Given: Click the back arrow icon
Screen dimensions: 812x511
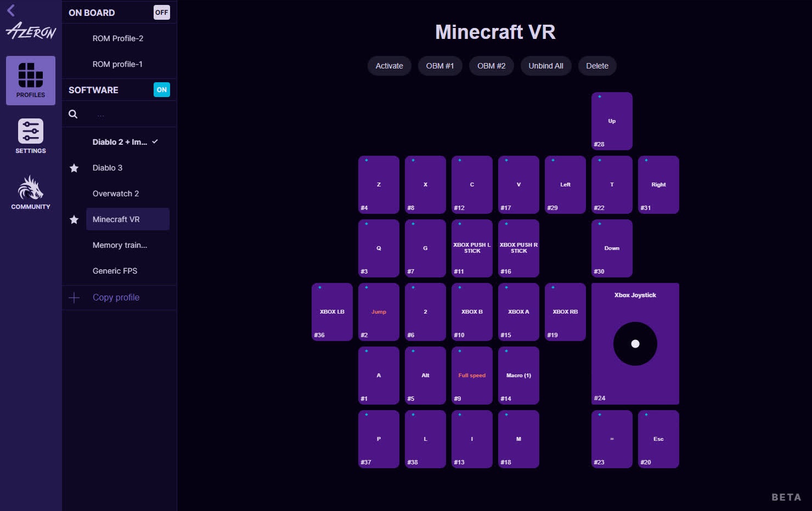Looking at the screenshot, I should pyautogui.click(x=11, y=10).
